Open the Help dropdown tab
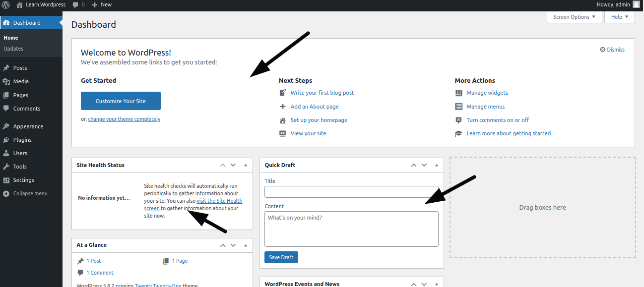Image resolution: width=644 pixels, height=287 pixels. (x=619, y=17)
